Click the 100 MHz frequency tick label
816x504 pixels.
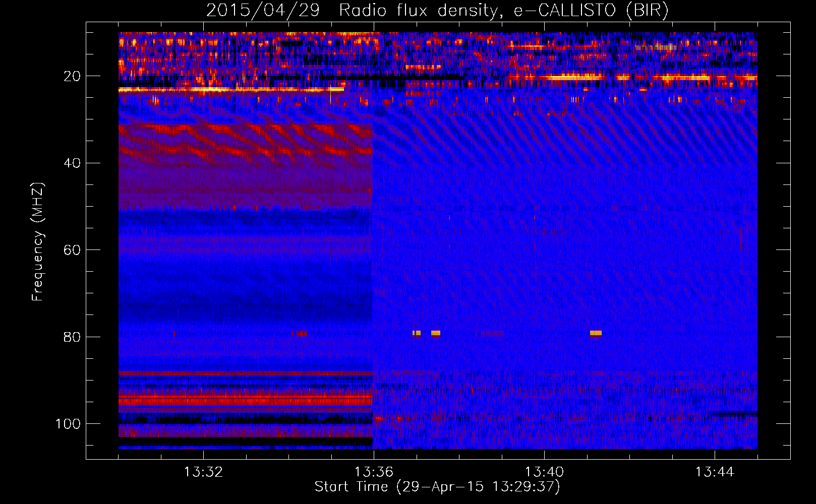click(68, 424)
